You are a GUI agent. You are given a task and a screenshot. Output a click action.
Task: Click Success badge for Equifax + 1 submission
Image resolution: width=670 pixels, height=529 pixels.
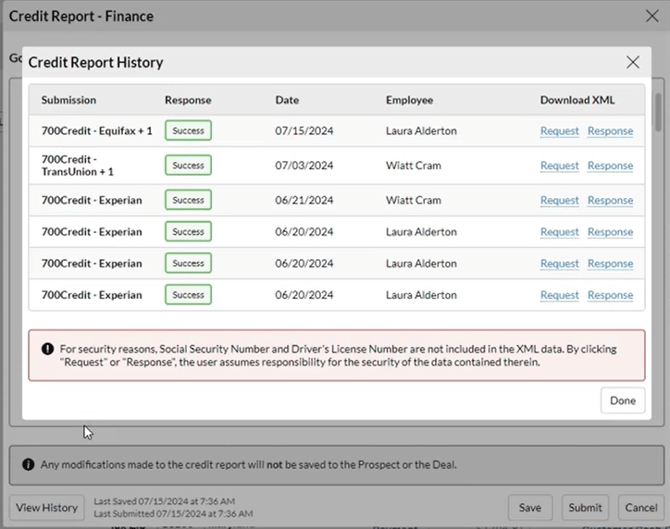[188, 131]
